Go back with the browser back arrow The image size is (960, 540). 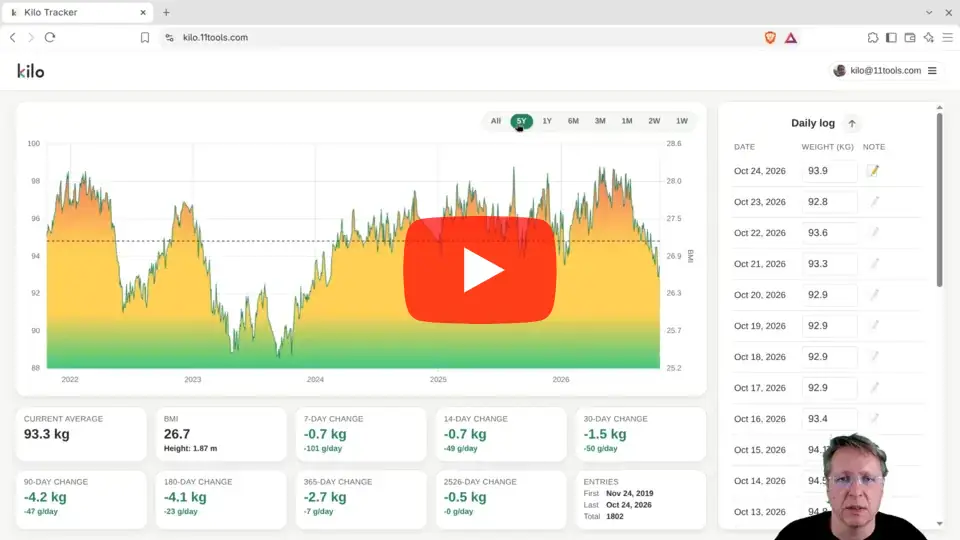click(x=13, y=37)
